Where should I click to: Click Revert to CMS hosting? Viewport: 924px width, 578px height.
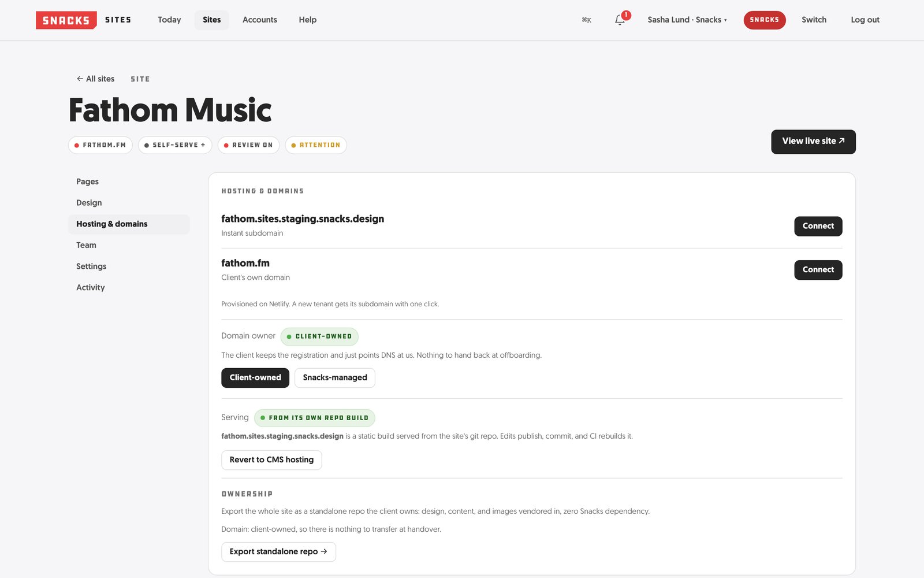tap(271, 460)
